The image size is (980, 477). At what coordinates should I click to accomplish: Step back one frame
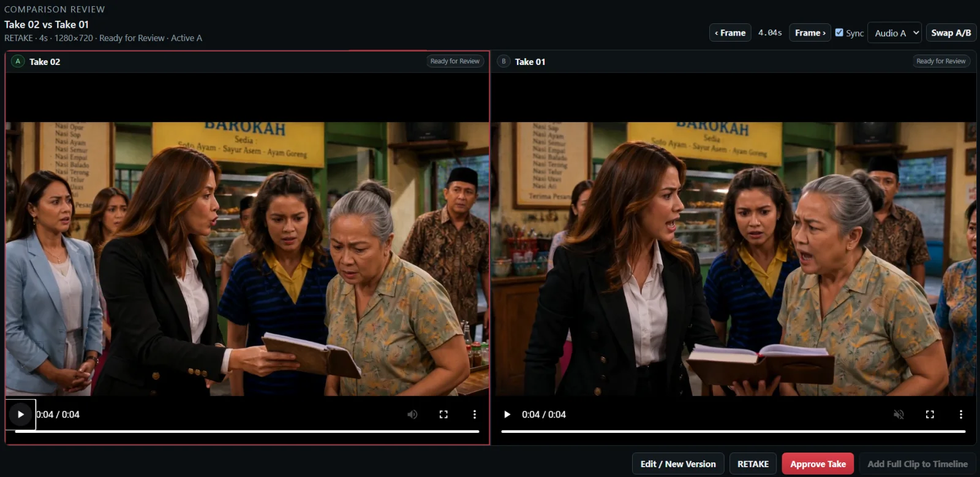730,33
